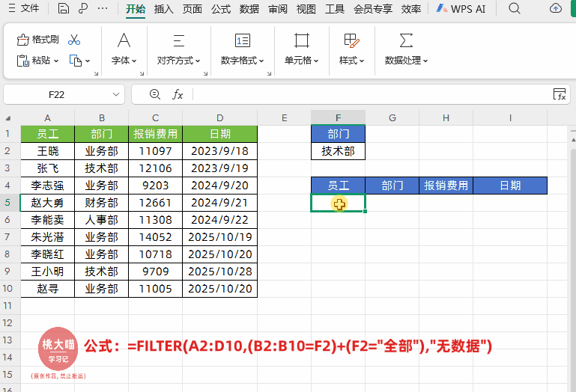This screenshot has width=576, height=392.
Task: Launch WPS AI
Action: (461, 8)
